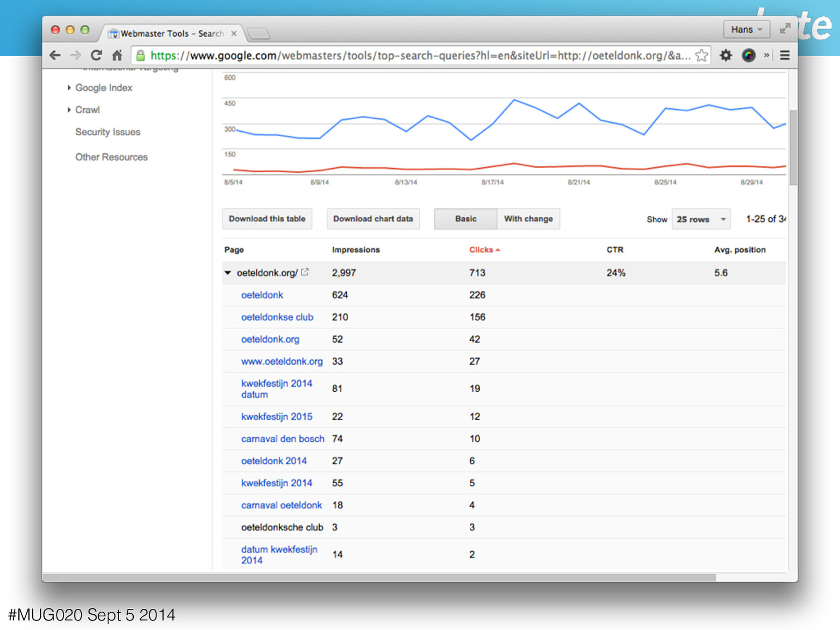The image size is (840, 630).
Task: Close the Webmaster Tools tab
Action: pos(234,33)
